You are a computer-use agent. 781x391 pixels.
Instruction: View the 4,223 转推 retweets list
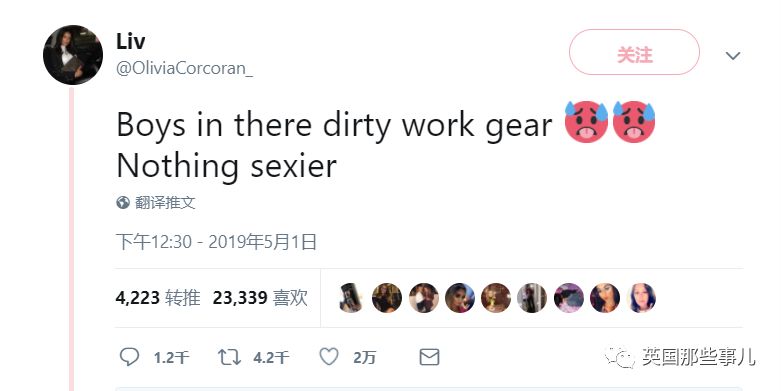tap(158, 298)
